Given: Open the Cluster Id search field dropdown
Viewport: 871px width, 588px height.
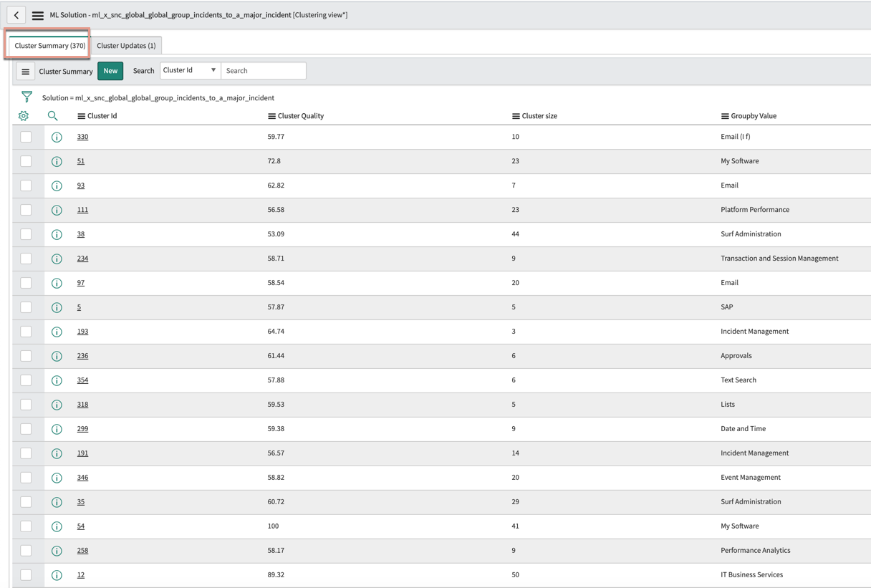Looking at the screenshot, I should 190,70.
